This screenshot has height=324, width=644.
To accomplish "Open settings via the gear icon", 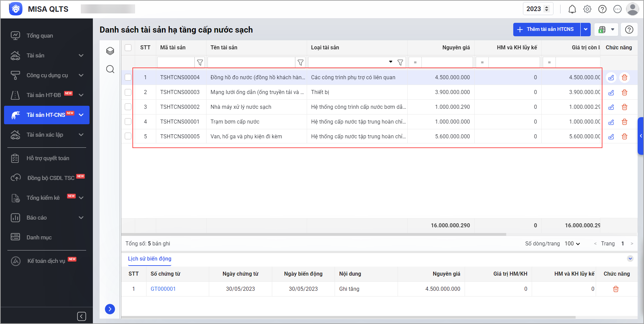I will click(587, 9).
